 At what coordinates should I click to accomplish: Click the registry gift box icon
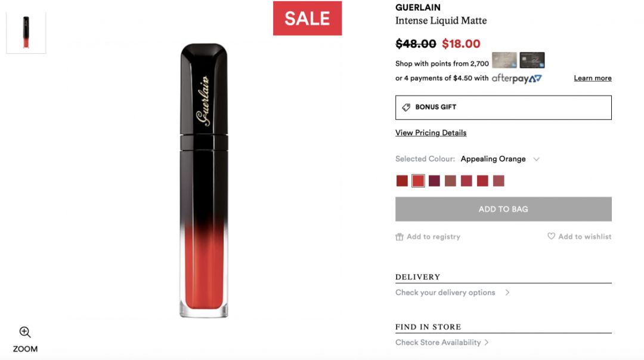click(x=399, y=236)
